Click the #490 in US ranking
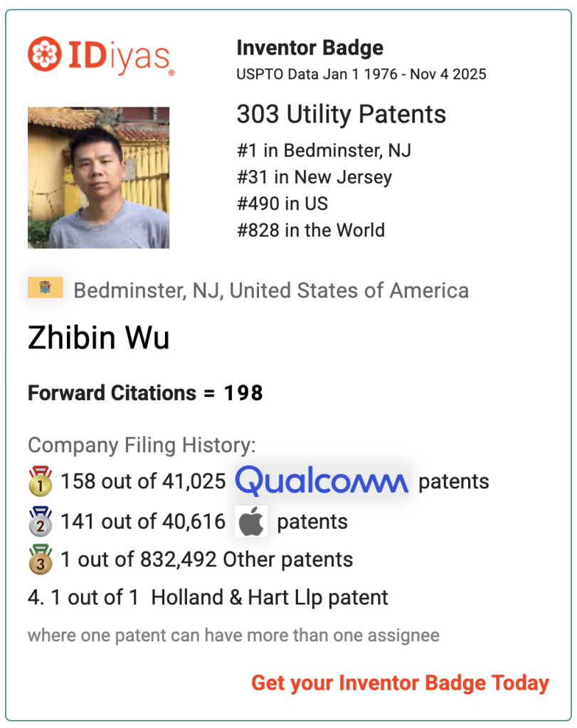 tap(282, 203)
